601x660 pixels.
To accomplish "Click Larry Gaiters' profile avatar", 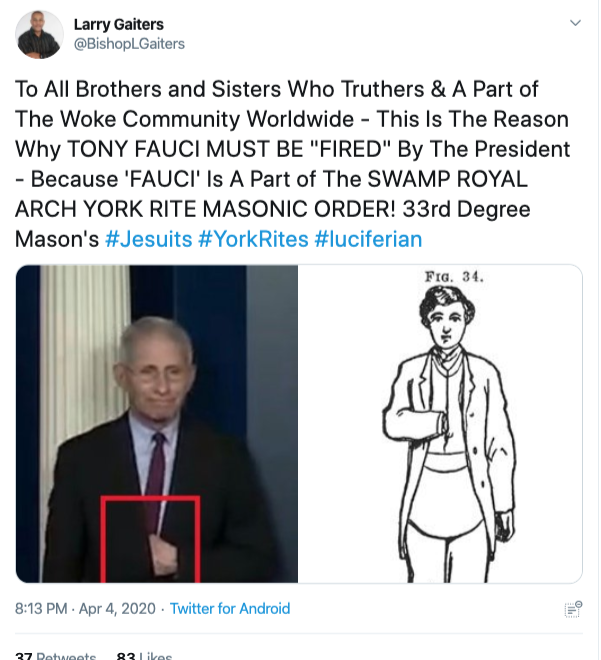I will click(x=40, y=35).
